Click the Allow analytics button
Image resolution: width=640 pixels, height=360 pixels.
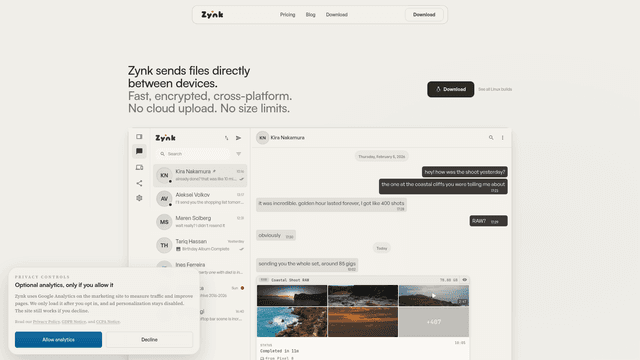tap(58, 340)
